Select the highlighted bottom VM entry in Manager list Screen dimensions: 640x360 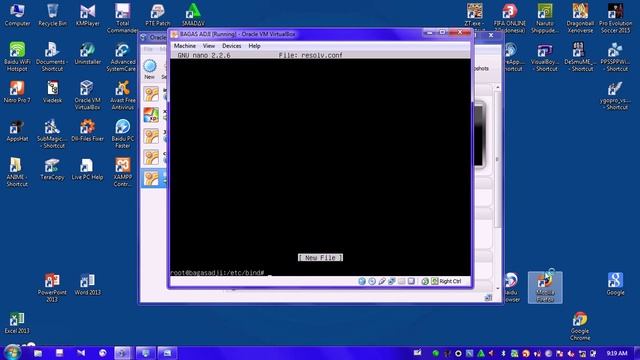(x=154, y=178)
